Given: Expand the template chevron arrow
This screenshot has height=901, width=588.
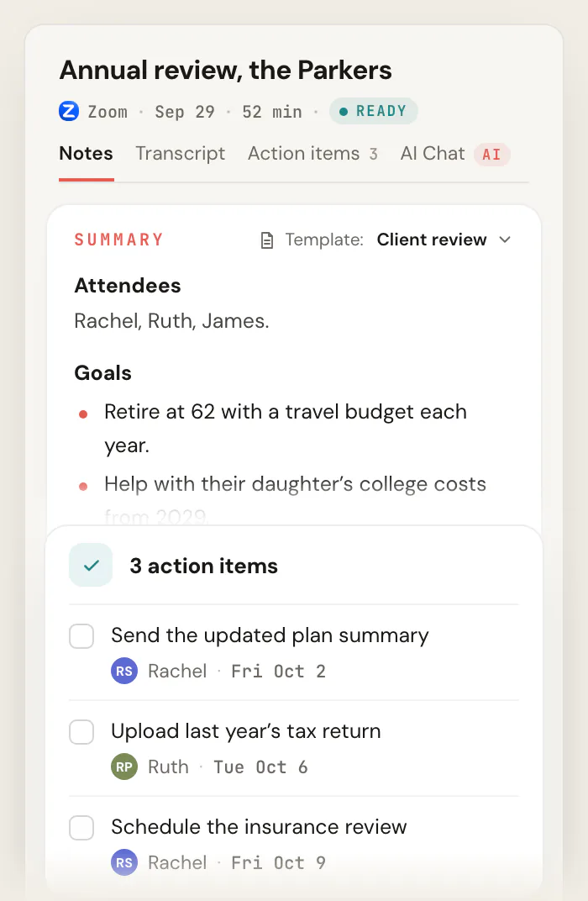Looking at the screenshot, I should pyautogui.click(x=505, y=240).
